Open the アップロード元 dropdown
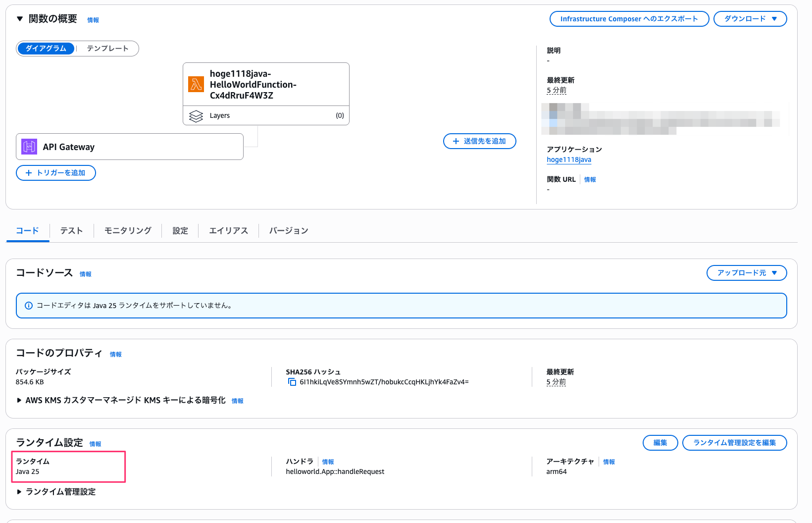 [746, 273]
